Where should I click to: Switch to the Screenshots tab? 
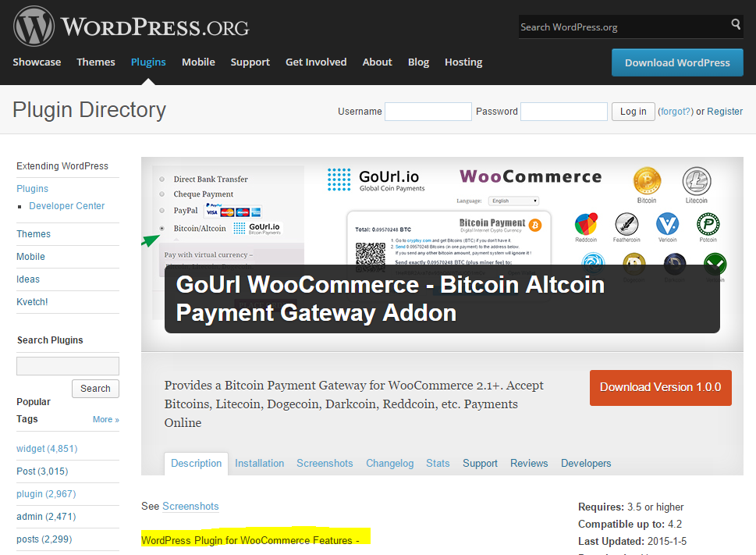click(x=325, y=464)
